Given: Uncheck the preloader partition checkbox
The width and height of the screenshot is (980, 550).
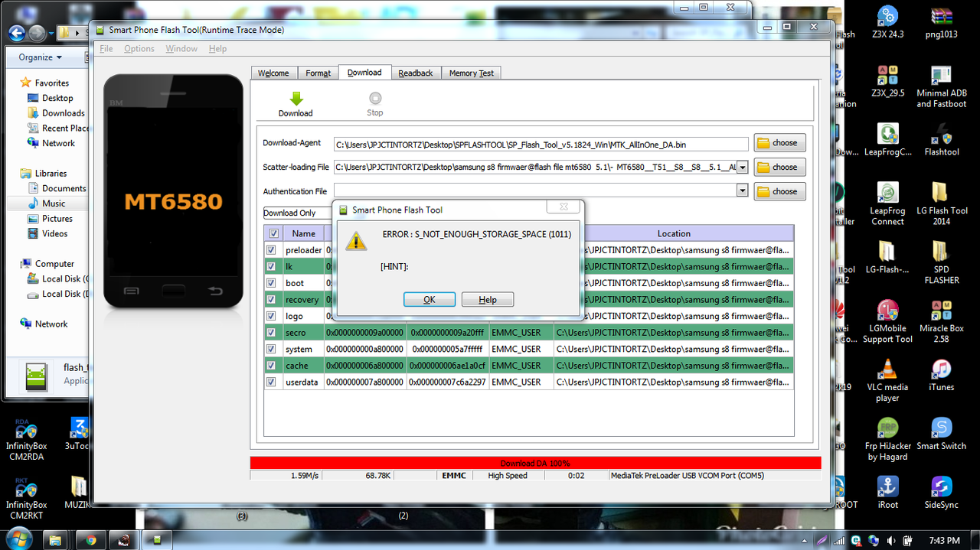Looking at the screenshot, I should pyautogui.click(x=270, y=250).
